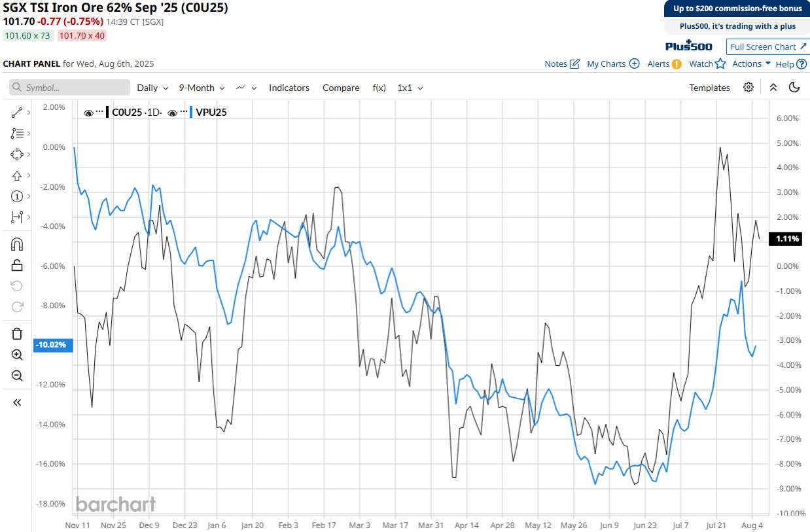Open the Compare menu
810x532 pixels.
pos(341,88)
